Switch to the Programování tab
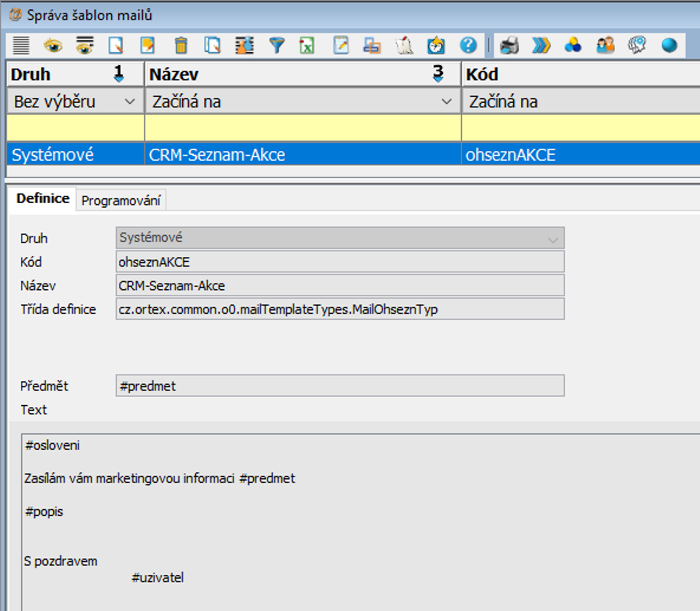 coord(121,201)
